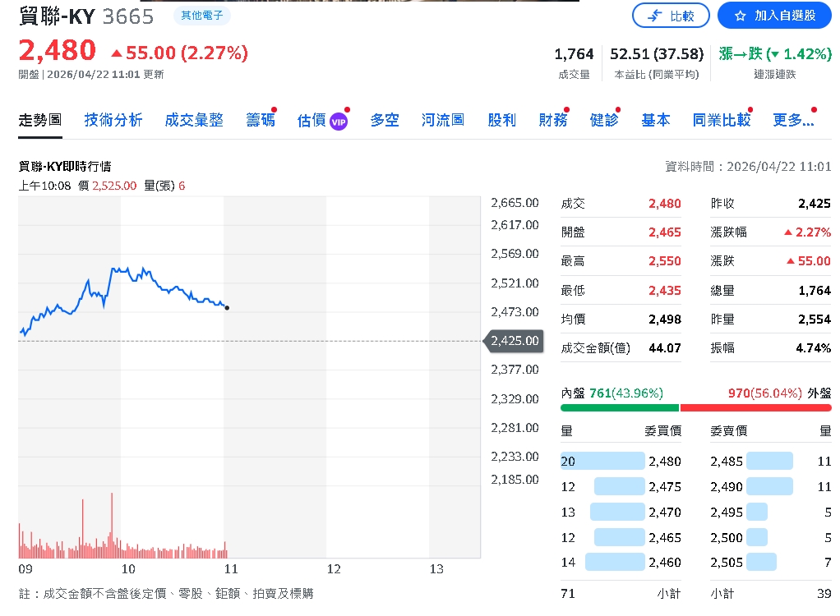
Task: Click the purple VIP badge next to 估價
Action: point(338,121)
